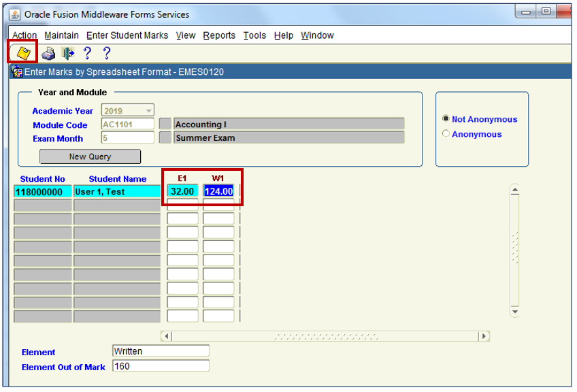Viewport: 577px width, 392px height.
Task: Click the vertical scrollbar down arrow
Action: [514, 311]
